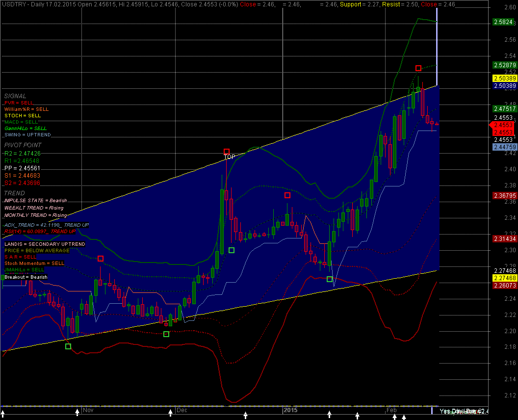The image size is (518, 420).
Task: Click the red signal square labeled TOP
Action: point(227,152)
